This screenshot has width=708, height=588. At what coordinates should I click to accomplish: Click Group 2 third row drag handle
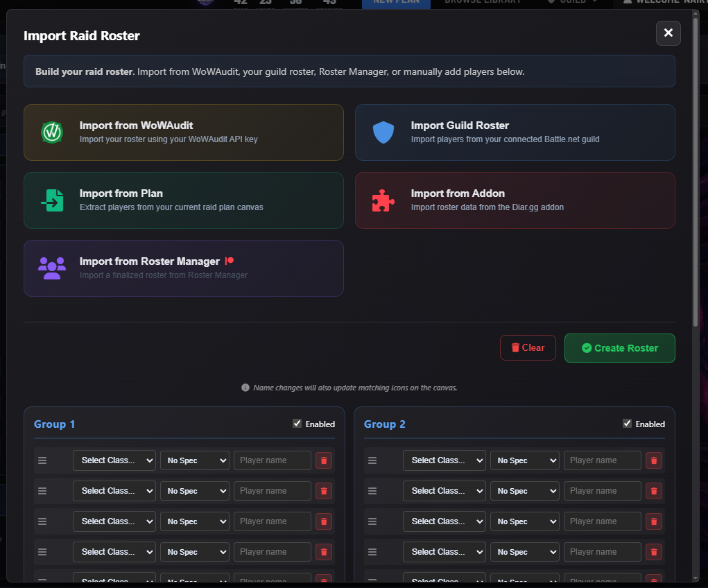tap(372, 521)
